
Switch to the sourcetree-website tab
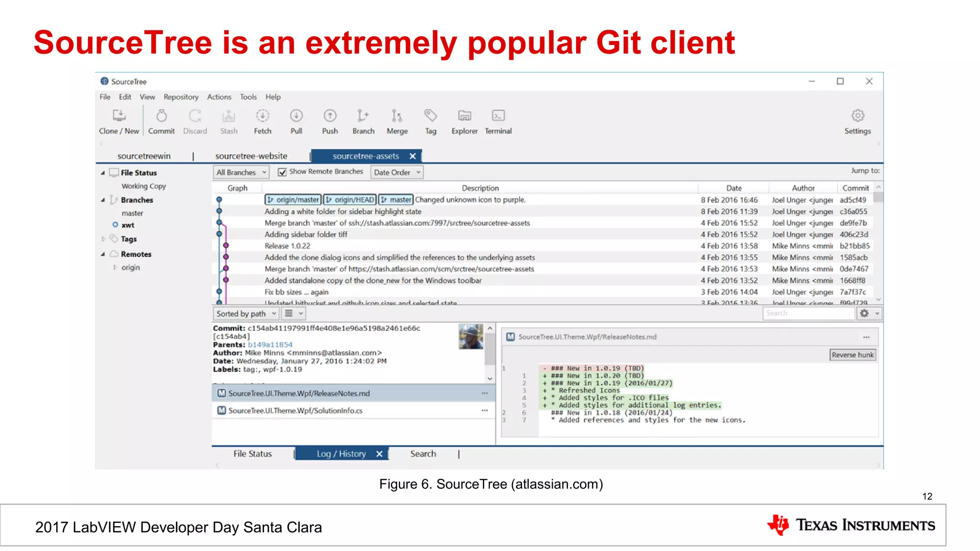point(251,156)
